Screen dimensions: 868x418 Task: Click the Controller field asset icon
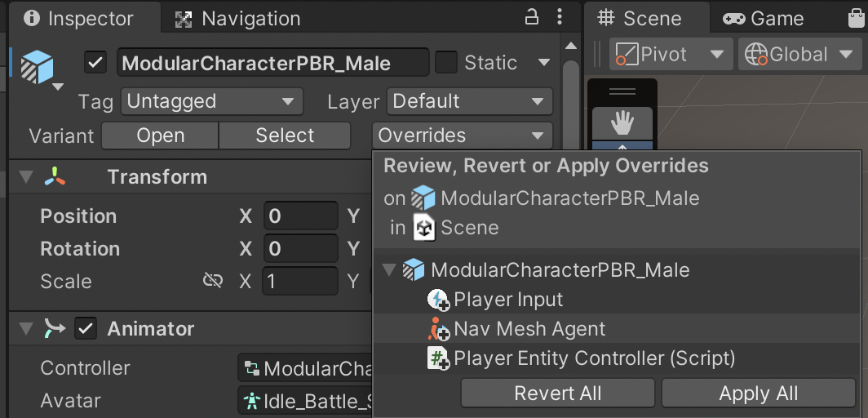(252, 368)
